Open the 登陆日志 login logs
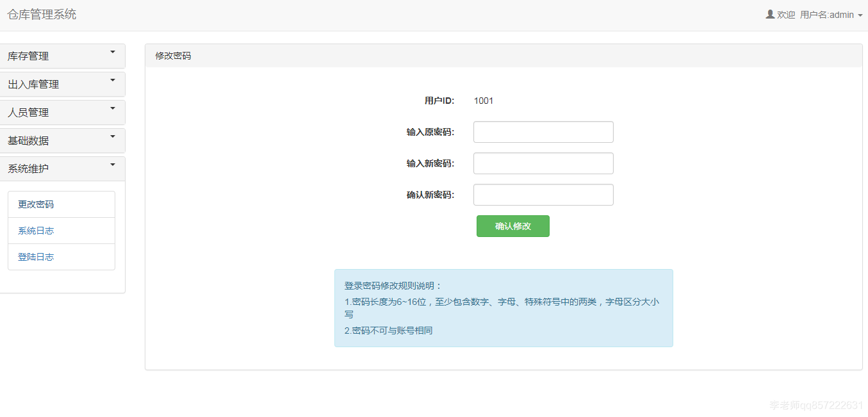This screenshot has width=868, height=417. click(35, 256)
